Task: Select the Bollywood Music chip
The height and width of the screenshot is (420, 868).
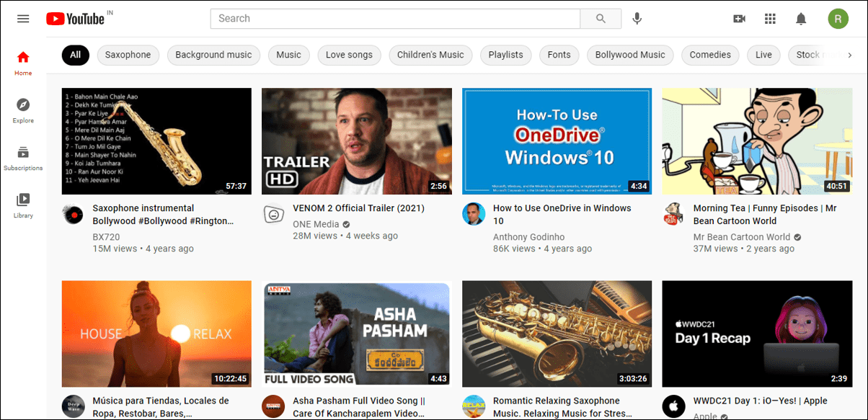Action: coord(630,55)
